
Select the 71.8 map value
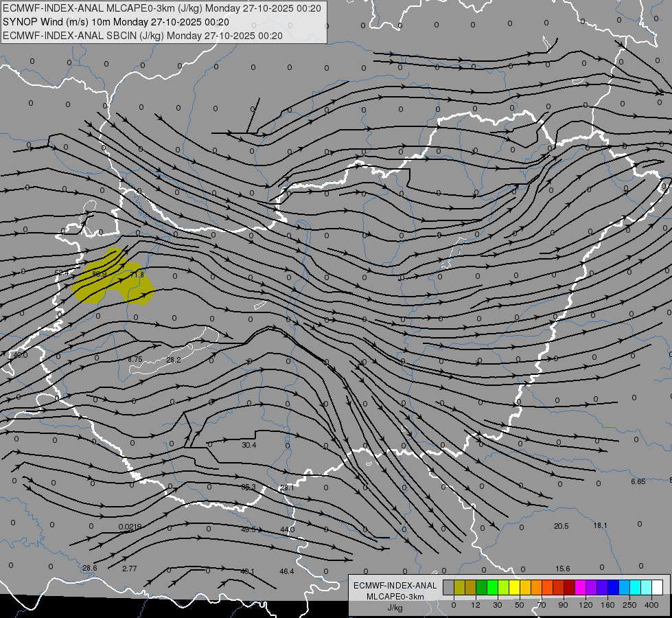click(137, 275)
